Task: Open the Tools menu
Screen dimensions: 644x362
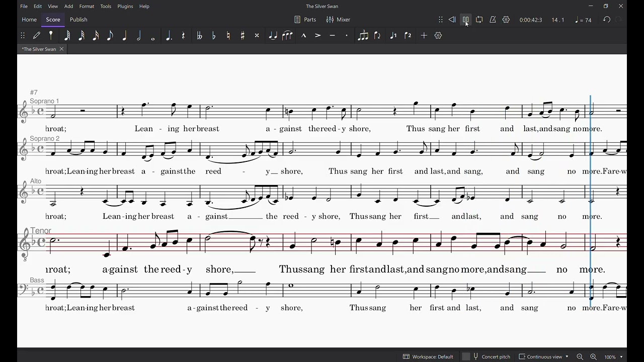Action: pos(106,6)
